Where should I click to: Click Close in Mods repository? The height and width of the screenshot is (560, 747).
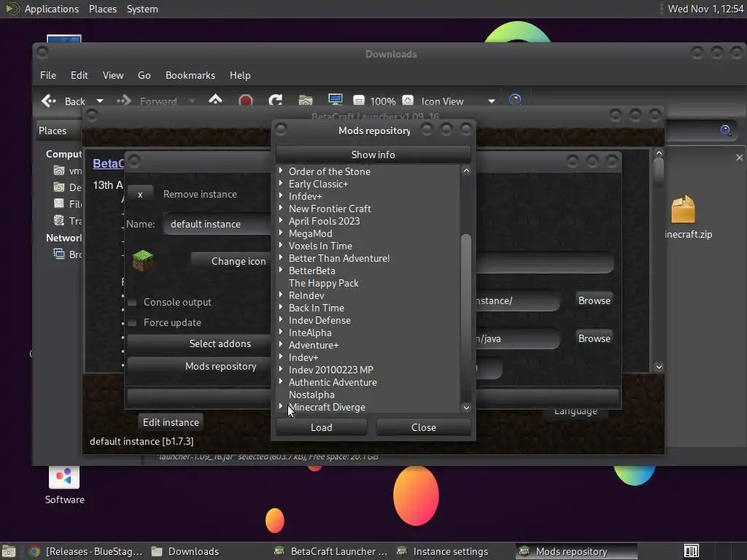click(424, 427)
